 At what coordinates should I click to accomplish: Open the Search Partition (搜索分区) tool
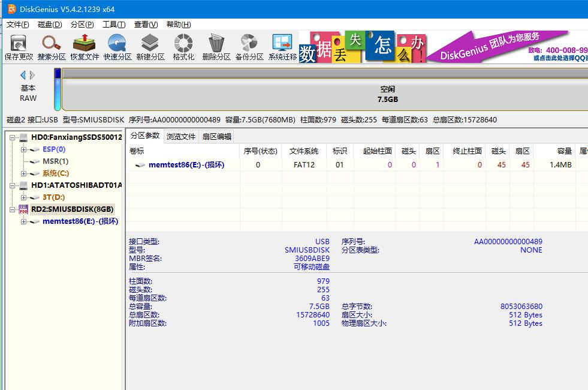[x=52, y=47]
